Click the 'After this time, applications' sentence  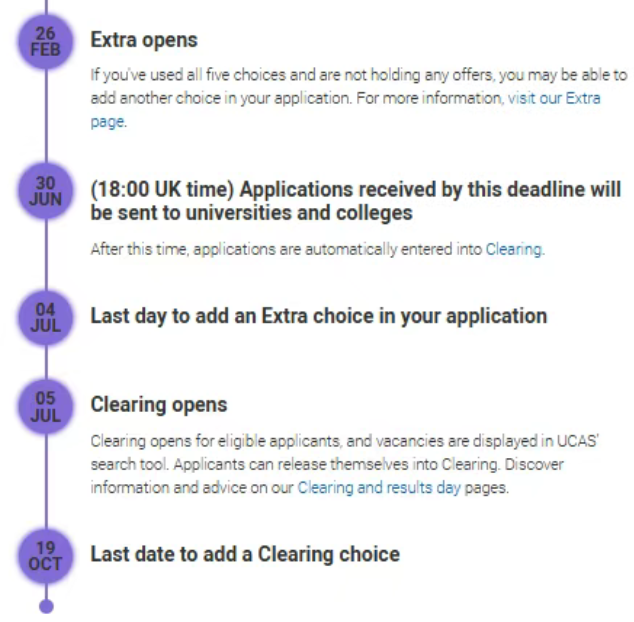click(x=286, y=250)
